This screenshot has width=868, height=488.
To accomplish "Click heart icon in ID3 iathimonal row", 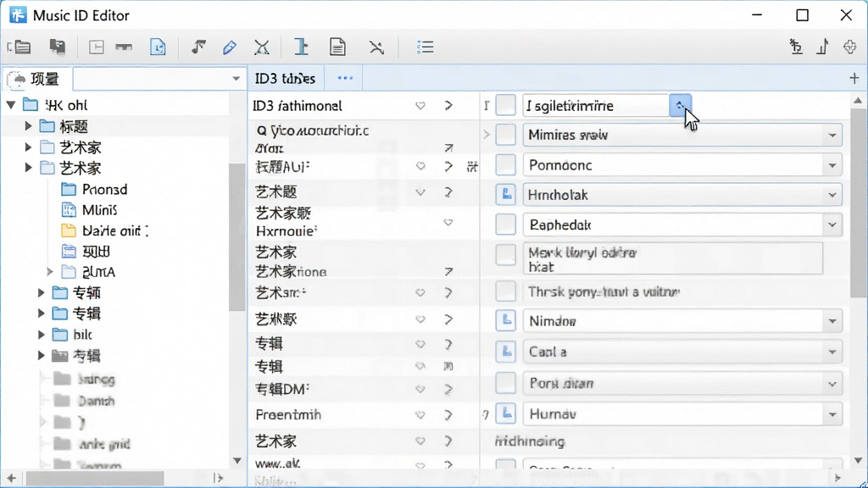I will 420,106.
